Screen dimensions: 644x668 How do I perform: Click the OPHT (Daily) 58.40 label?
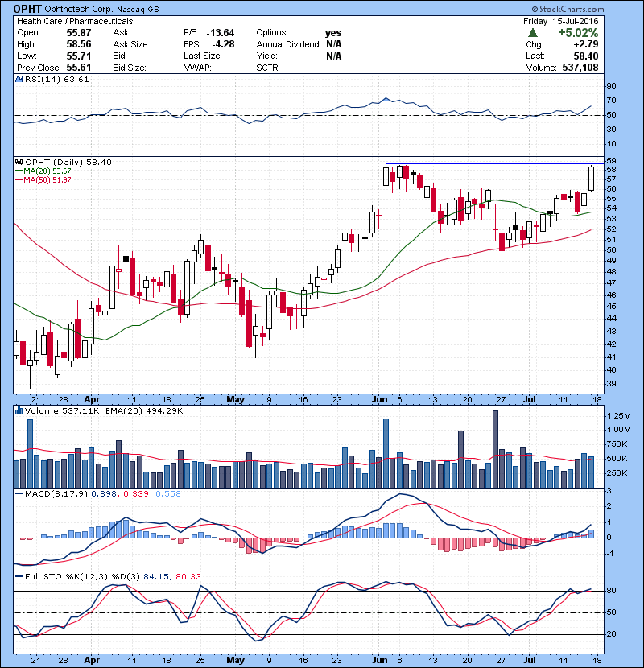point(68,162)
